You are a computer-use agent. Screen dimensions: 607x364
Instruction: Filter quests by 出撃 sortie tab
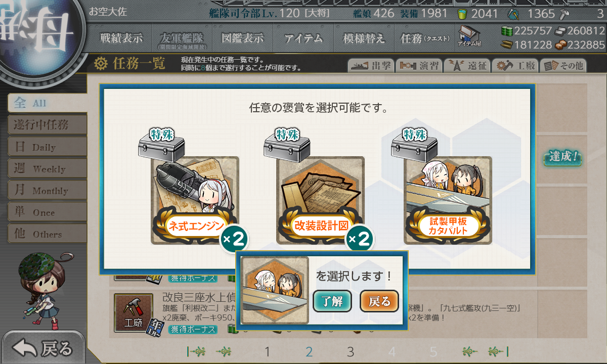pos(371,65)
